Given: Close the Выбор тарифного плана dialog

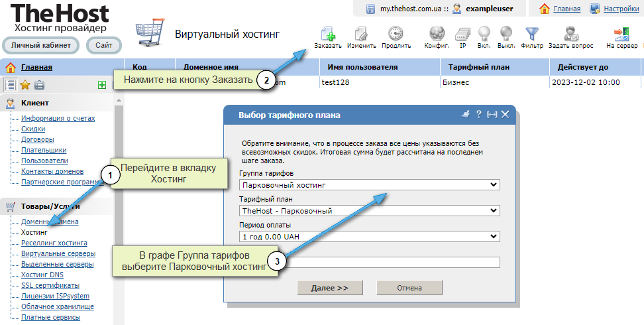Looking at the screenshot, I should pyautogui.click(x=505, y=114).
